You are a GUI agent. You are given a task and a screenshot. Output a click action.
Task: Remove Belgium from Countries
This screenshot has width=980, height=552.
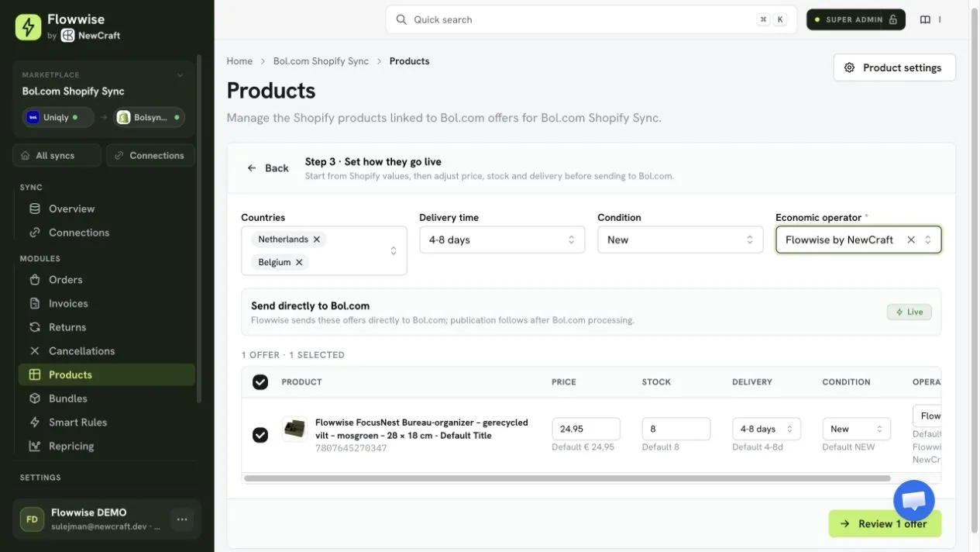pos(299,262)
